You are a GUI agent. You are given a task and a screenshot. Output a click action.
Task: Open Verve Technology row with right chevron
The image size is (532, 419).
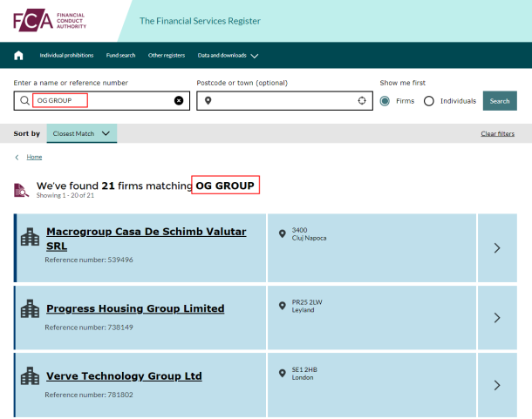tap(497, 385)
